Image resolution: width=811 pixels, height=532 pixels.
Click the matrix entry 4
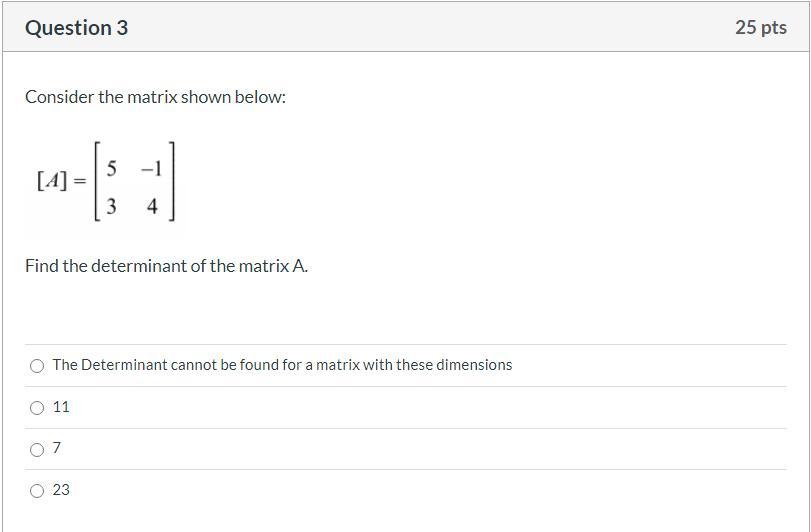[152, 206]
